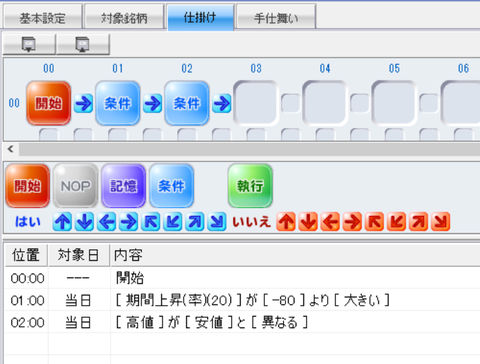Click the blue arrow after the column 02 条件 block
Image resolution: width=480 pixels, height=364 pixels.
222,103
